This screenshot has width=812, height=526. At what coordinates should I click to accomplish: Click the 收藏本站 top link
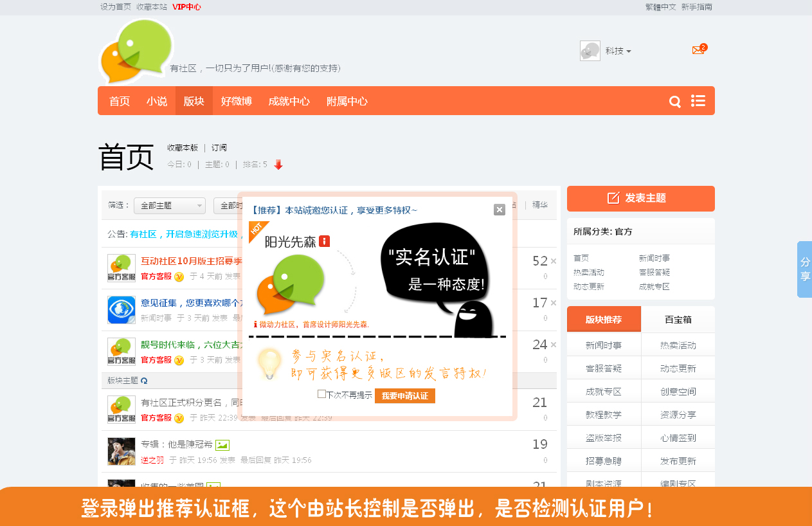coord(152,7)
